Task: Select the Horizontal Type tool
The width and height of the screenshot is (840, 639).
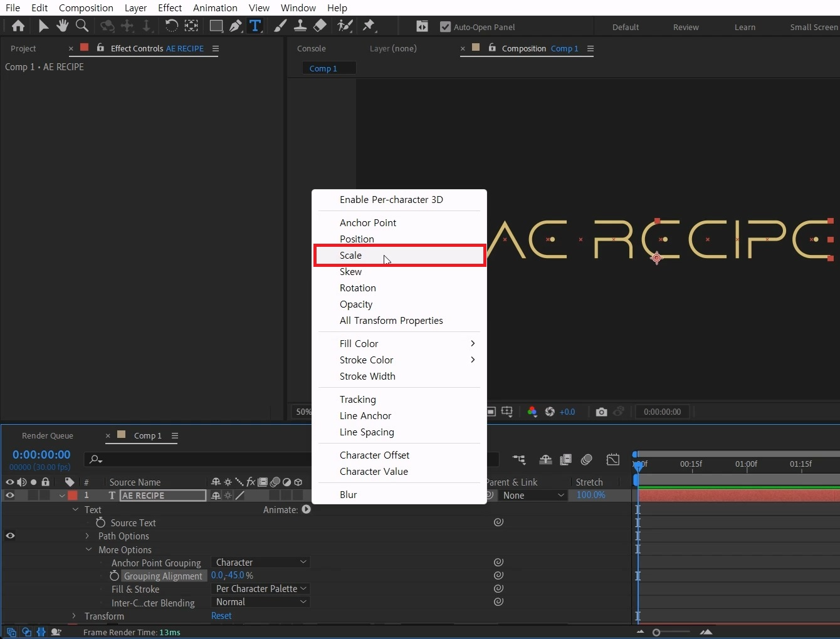Action: [x=255, y=26]
